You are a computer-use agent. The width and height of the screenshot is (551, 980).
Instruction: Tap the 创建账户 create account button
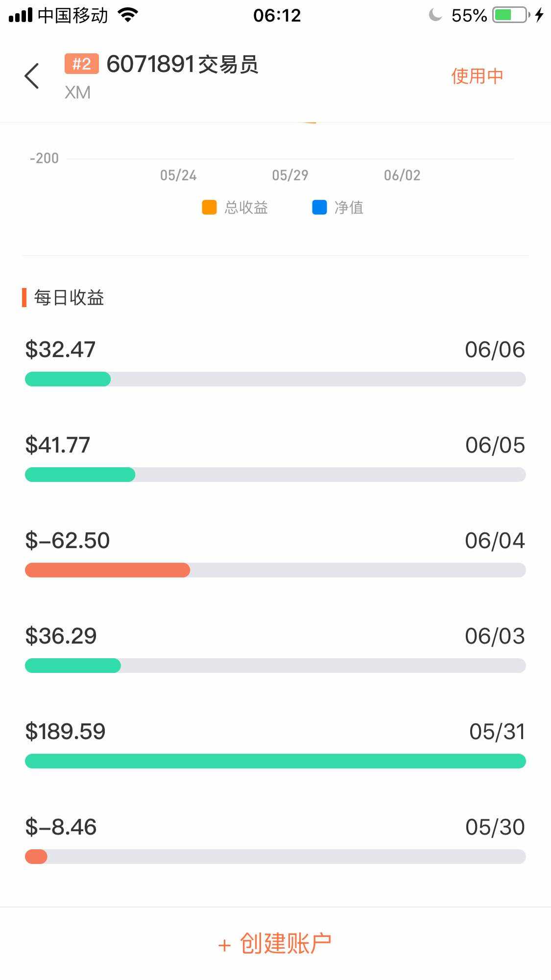(x=275, y=943)
